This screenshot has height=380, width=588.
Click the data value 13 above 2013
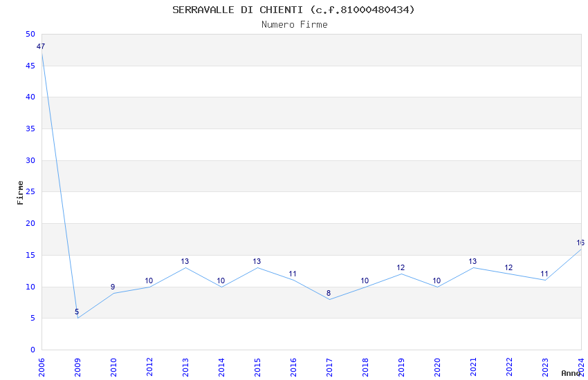(185, 261)
